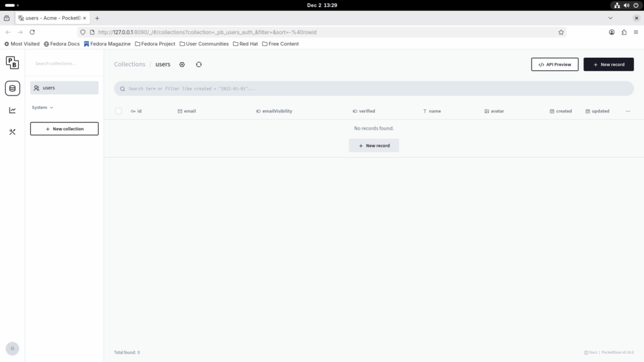Screen dimensions: 644x362
Task: Sort by the avatar column header
Action: (494, 111)
